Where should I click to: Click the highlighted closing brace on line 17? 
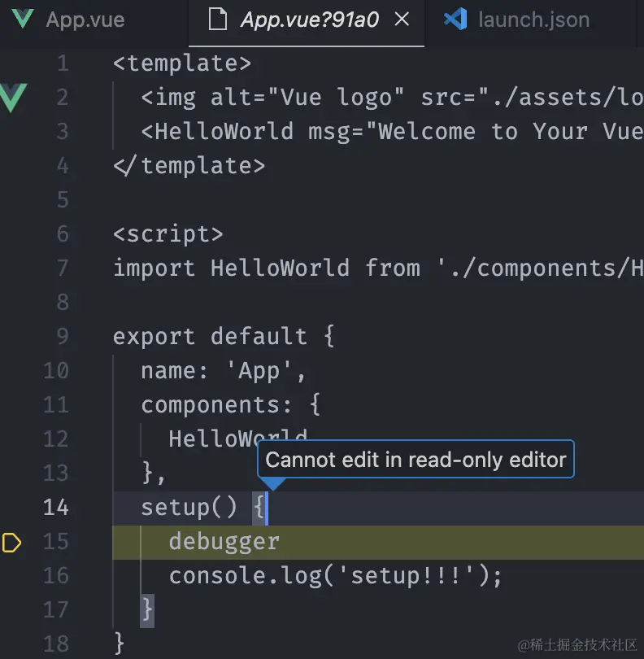[x=147, y=611]
